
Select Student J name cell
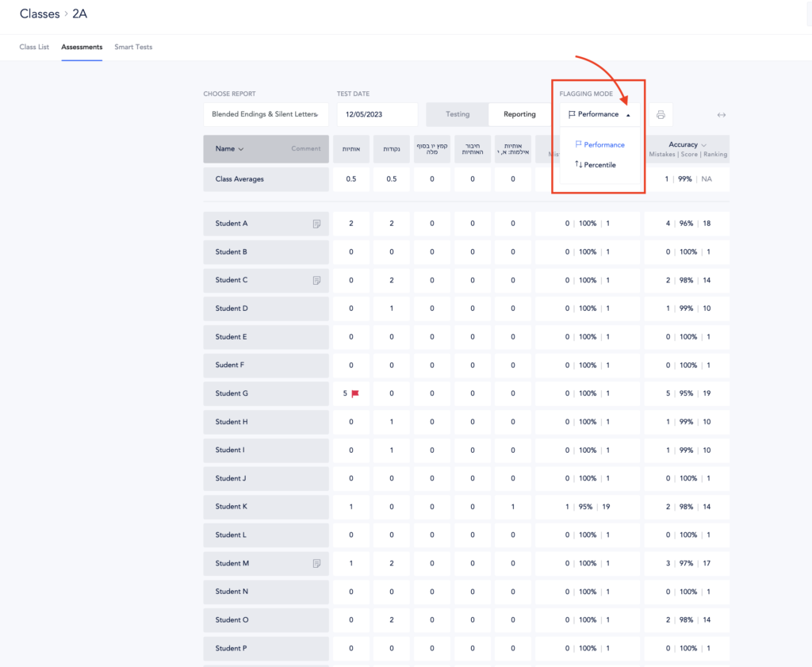[x=266, y=478]
